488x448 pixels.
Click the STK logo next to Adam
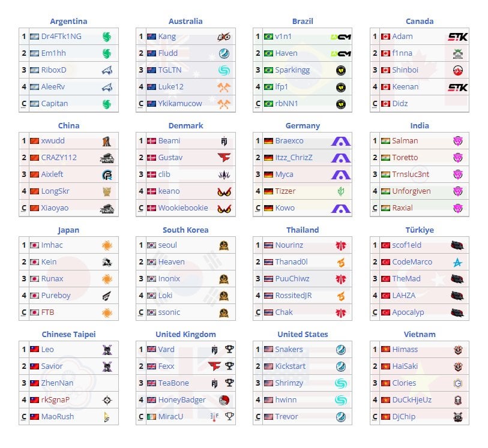click(x=458, y=37)
